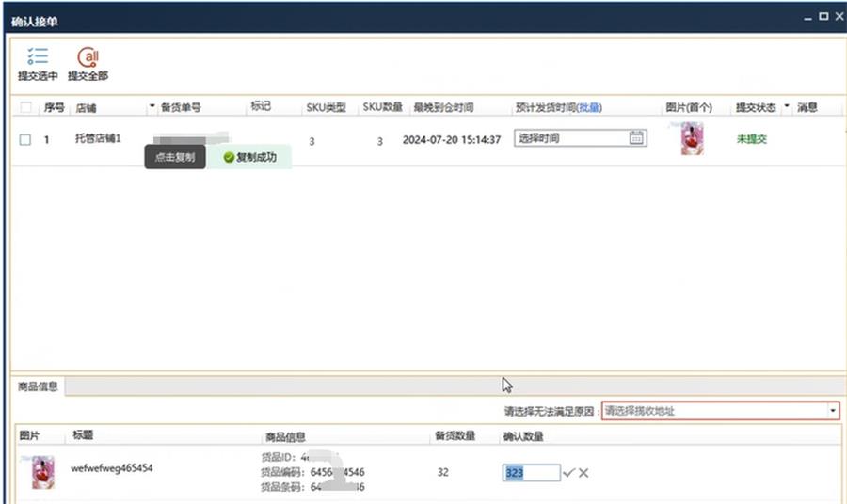Click the SKU类型 column header
The image size is (847, 504).
point(327,107)
